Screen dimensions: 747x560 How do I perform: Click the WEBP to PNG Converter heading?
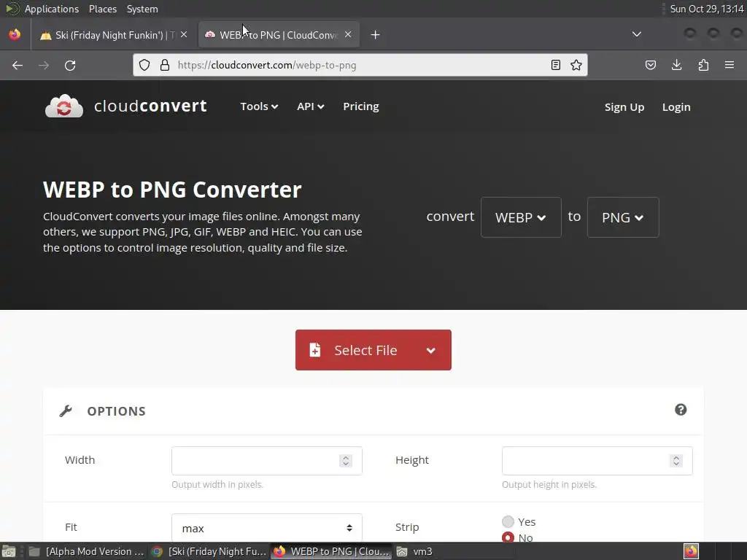tap(172, 189)
